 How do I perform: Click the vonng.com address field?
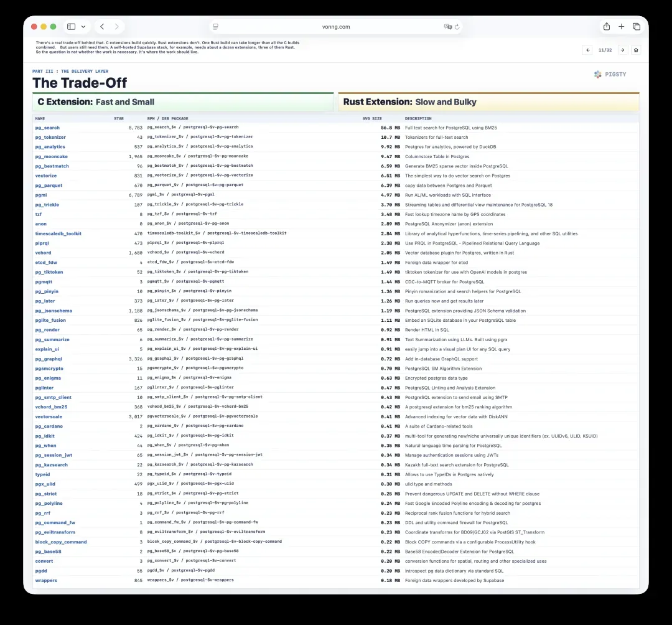click(336, 27)
